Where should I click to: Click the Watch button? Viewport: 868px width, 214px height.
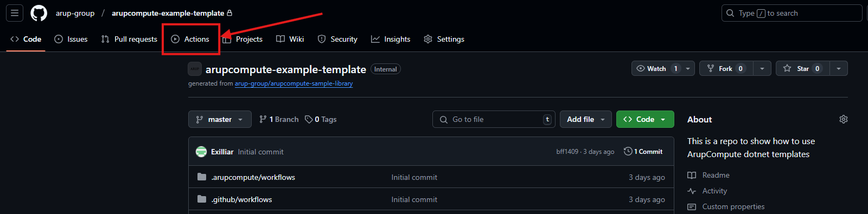point(656,68)
